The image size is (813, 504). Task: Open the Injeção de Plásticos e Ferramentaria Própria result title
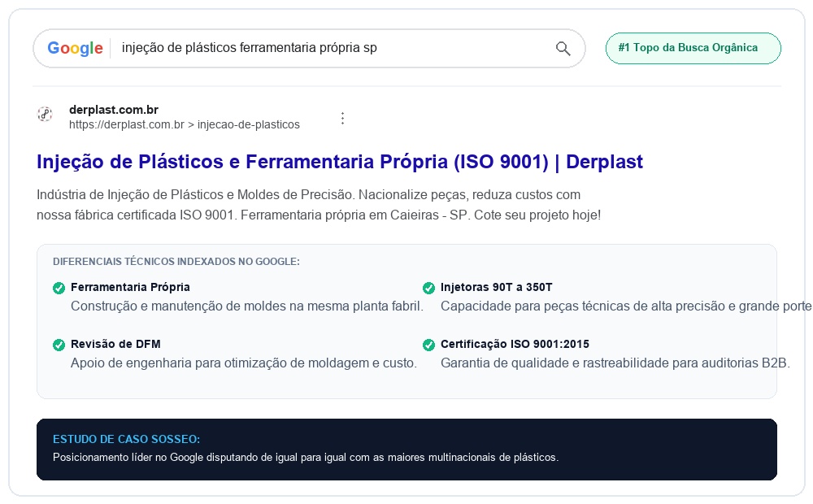340,162
